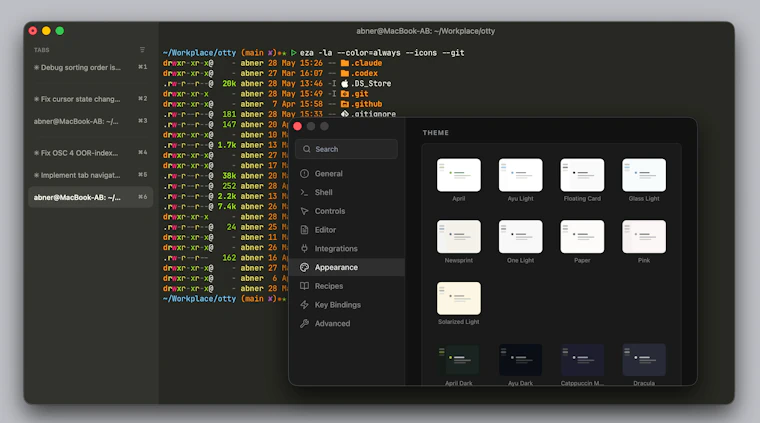Image resolution: width=760 pixels, height=423 pixels.
Task: Click the Controls cursor icon
Action: click(x=304, y=211)
